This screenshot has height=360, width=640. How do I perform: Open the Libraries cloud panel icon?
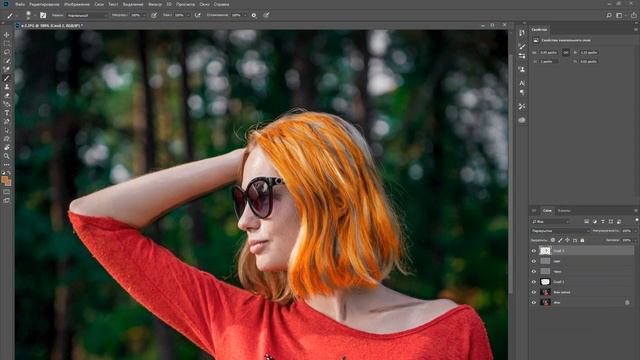coord(522,120)
